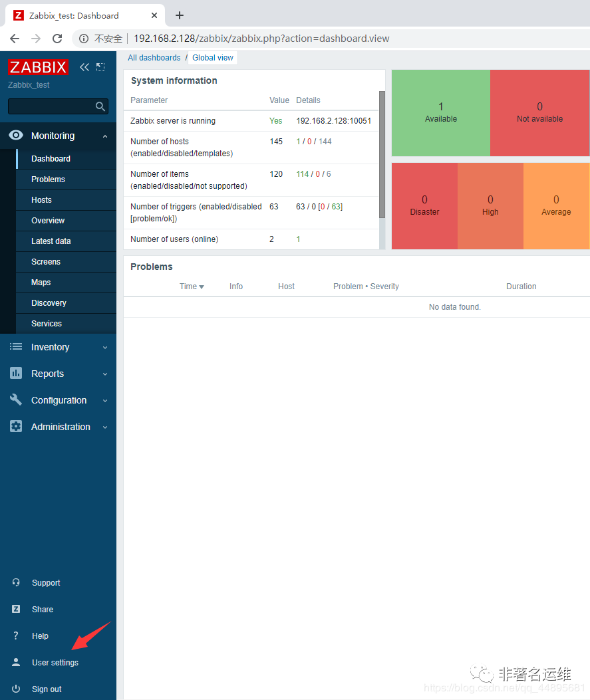Open Discovery menu item

[66, 302]
